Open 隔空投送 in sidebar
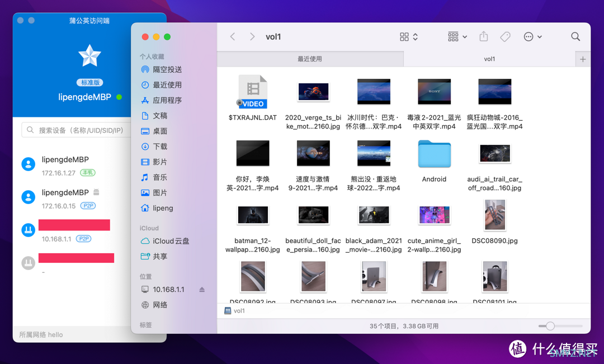 162,69
